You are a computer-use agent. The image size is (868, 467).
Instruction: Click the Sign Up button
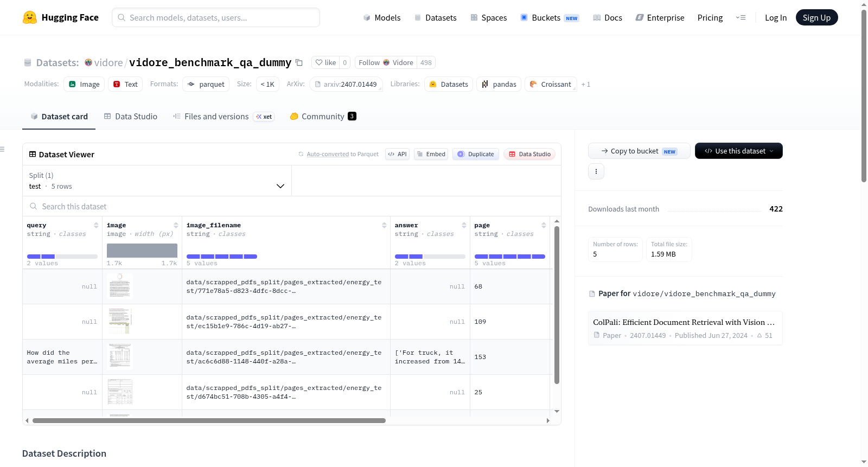pyautogui.click(x=816, y=17)
